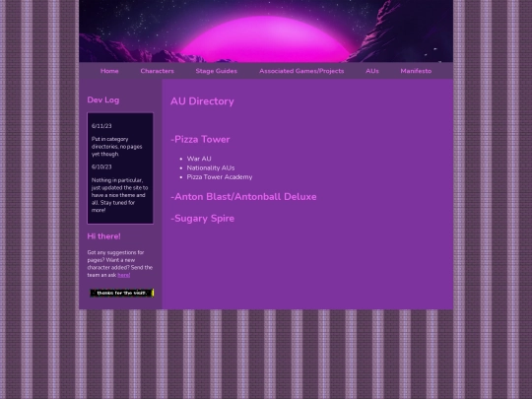The image size is (532, 399).
Task: Go to the Characters page
Action: (x=157, y=71)
